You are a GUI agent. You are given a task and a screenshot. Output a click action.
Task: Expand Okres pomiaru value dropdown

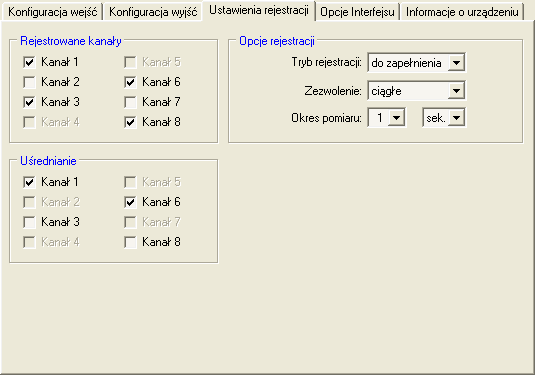[396, 118]
